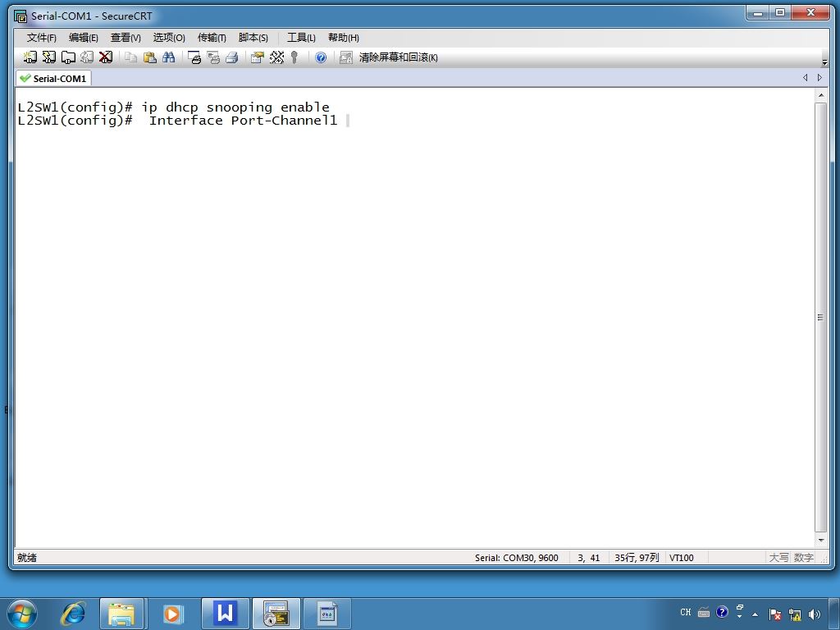Viewport: 840px width, 630px height.
Task: Open Global Options tools icon
Action: click(276, 57)
